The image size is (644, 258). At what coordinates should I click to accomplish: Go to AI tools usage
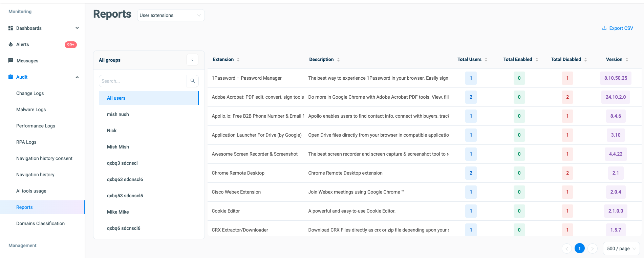tap(31, 191)
